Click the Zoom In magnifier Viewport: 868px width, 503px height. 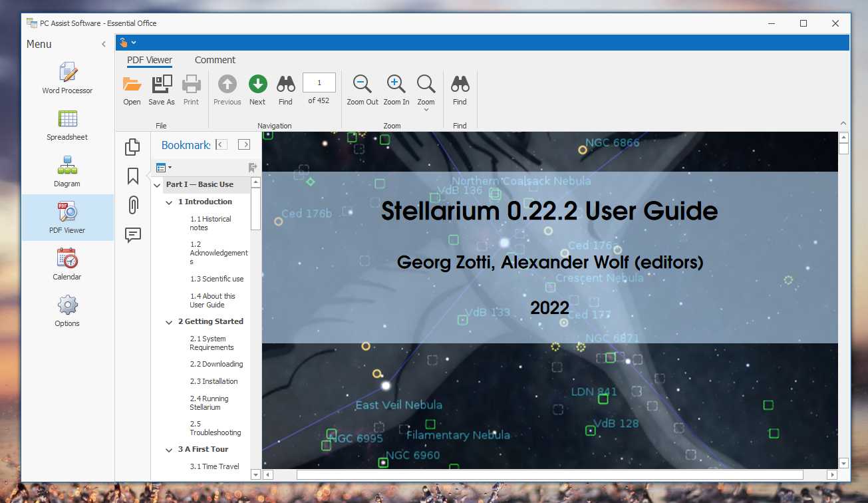396,84
